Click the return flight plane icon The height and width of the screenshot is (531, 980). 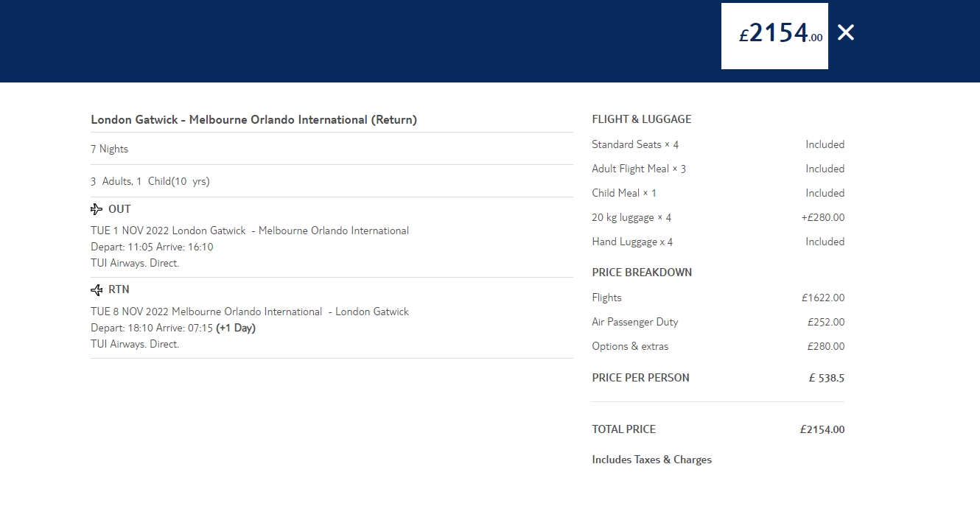point(97,290)
